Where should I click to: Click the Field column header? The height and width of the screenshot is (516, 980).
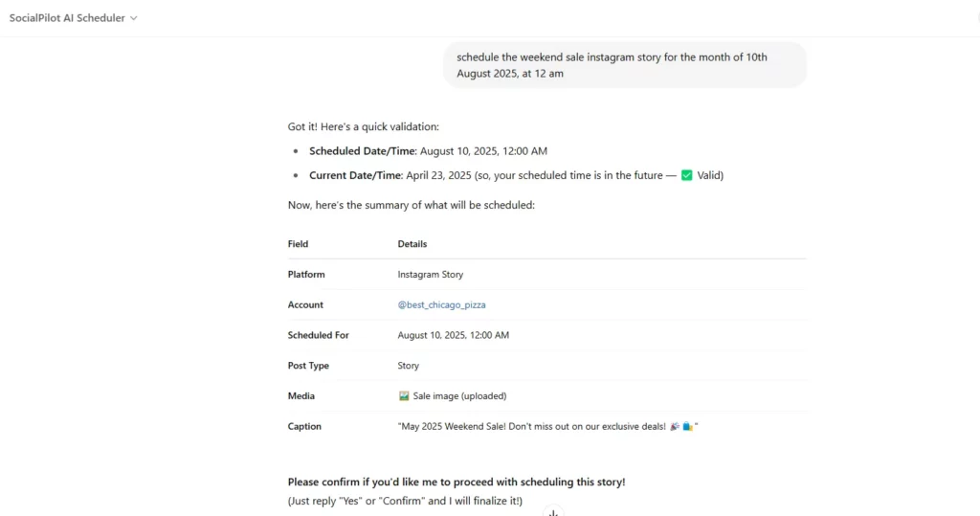299,244
